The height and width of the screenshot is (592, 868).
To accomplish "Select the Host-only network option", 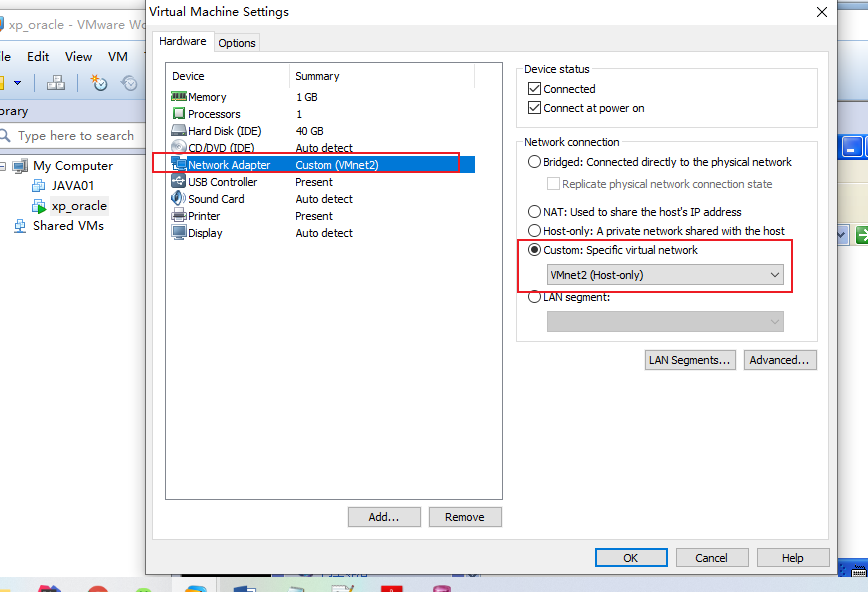I will point(534,230).
